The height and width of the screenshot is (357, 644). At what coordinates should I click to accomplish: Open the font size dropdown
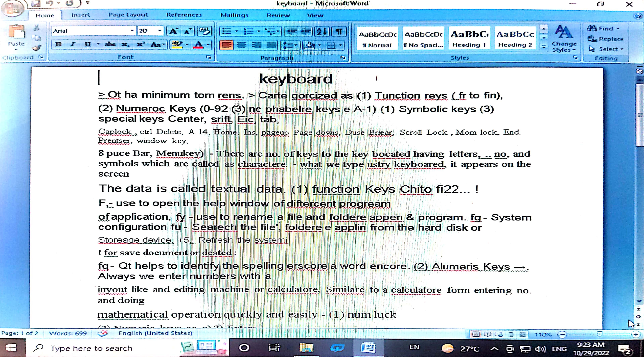click(159, 31)
